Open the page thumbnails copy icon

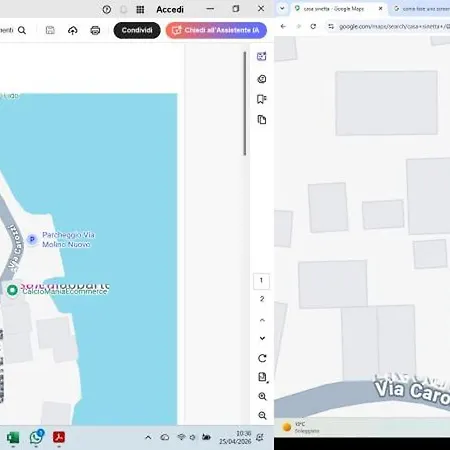click(x=262, y=119)
